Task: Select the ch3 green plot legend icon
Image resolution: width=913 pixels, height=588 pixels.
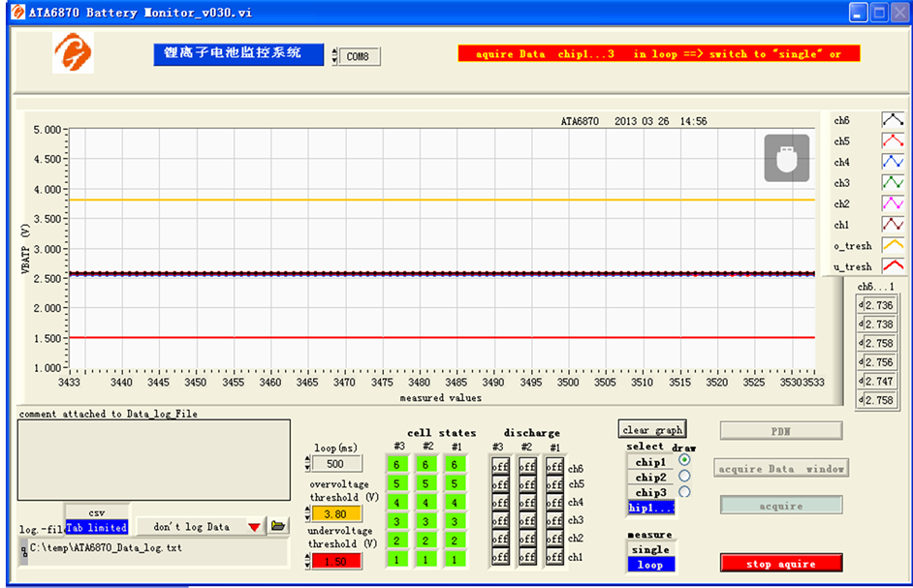Action: (x=893, y=182)
